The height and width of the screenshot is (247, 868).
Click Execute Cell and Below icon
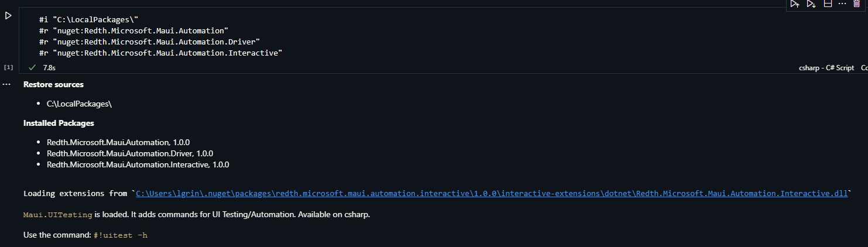[x=811, y=4]
